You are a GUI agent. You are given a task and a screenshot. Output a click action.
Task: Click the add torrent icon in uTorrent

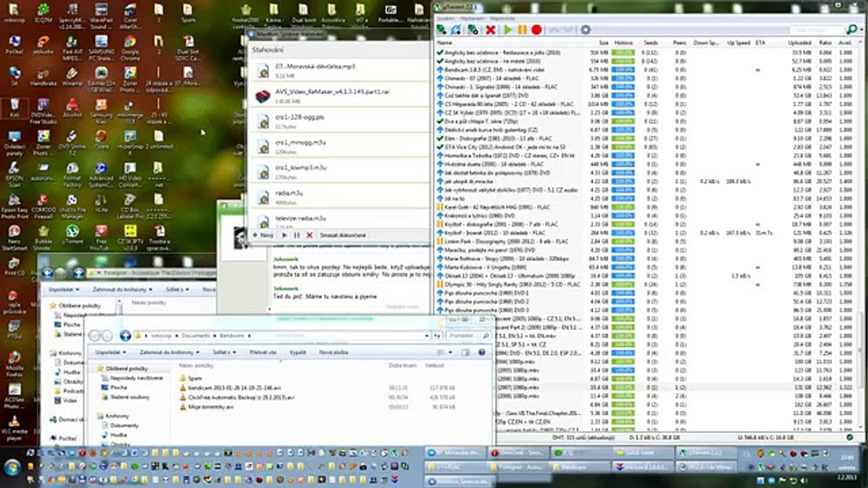(x=441, y=30)
